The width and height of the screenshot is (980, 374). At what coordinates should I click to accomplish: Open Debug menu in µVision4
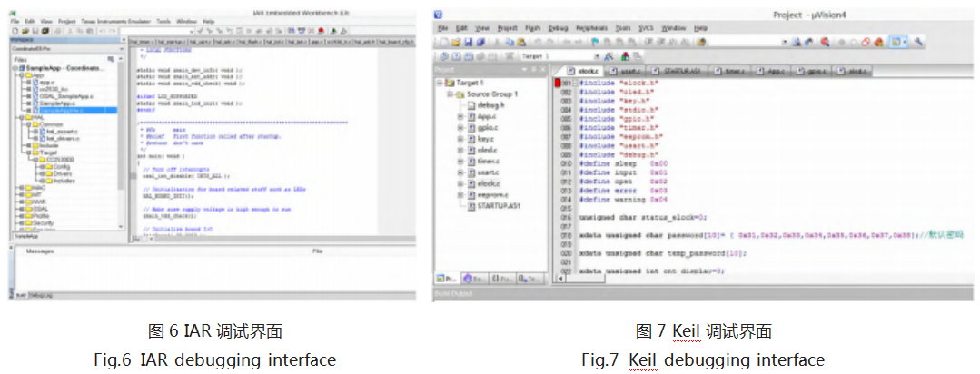click(559, 28)
